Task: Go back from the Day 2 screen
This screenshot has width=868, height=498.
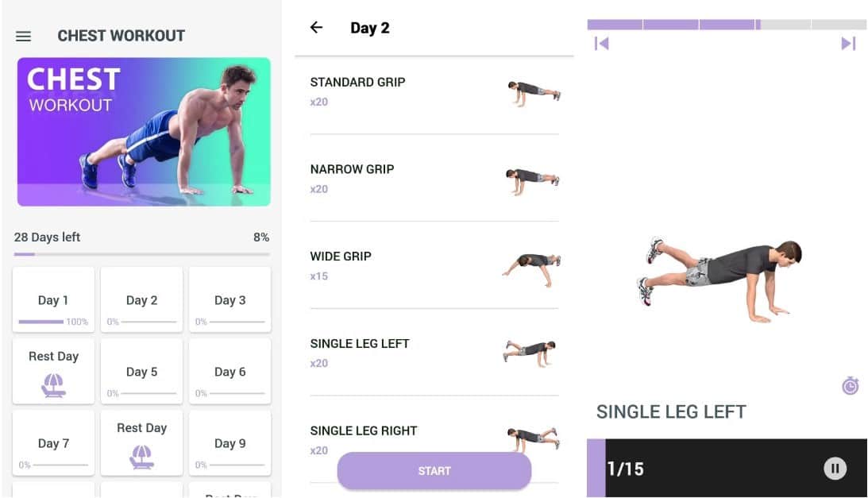Action: point(316,28)
